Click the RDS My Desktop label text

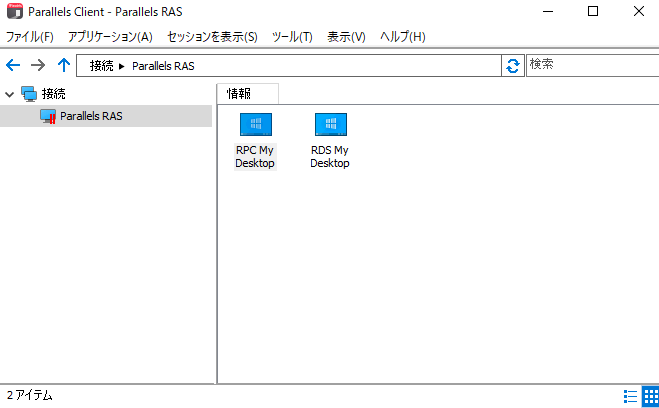point(330,156)
